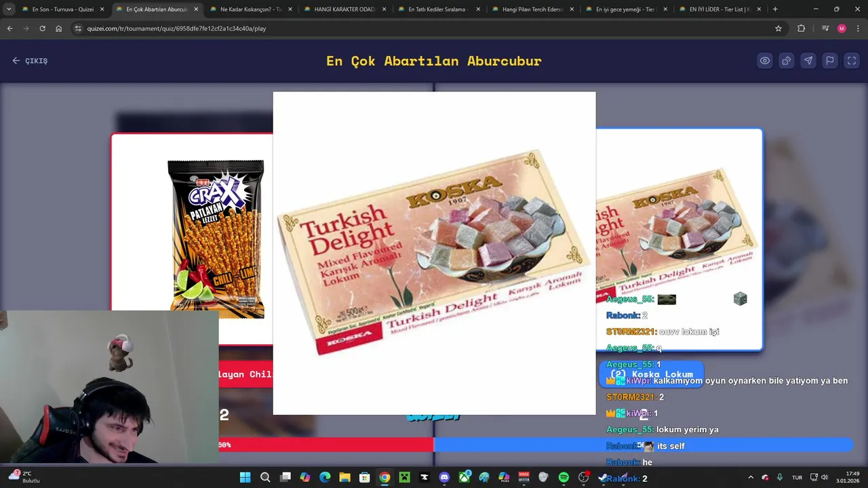Open media controls icon in Chrome toolbar
Viewport: 868px width, 488px height.
click(825, 28)
